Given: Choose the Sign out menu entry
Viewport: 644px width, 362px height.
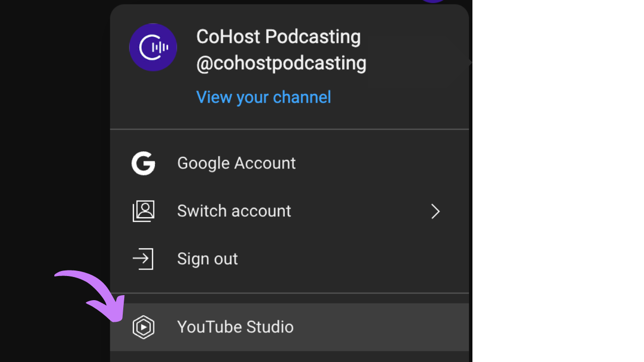Looking at the screenshot, I should pos(289,259).
